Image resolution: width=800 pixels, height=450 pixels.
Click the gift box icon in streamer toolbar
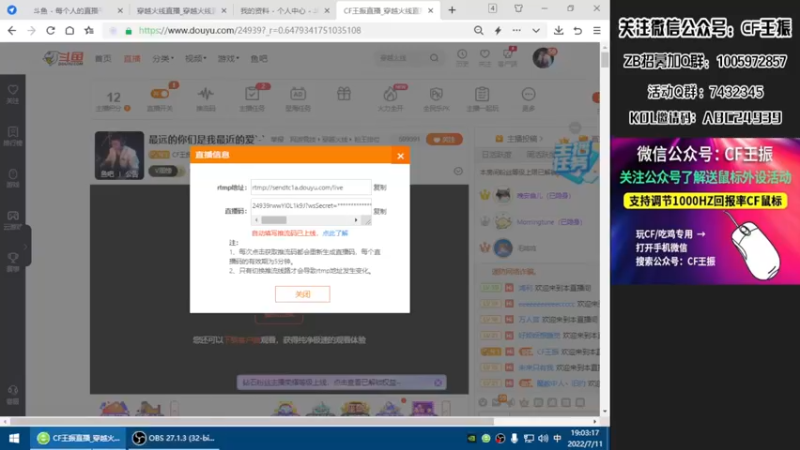(x=344, y=94)
